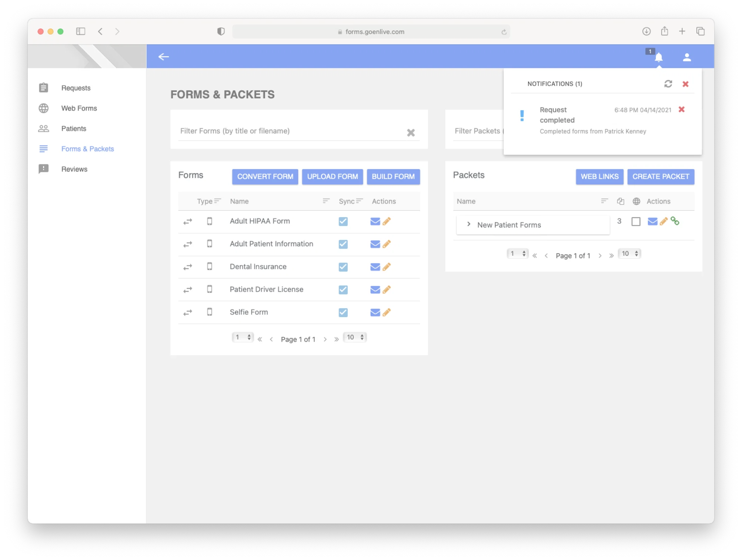Viewport: 742px width, 560px height.
Task: Expand the New Patient Forms packet
Action: coord(468,224)
